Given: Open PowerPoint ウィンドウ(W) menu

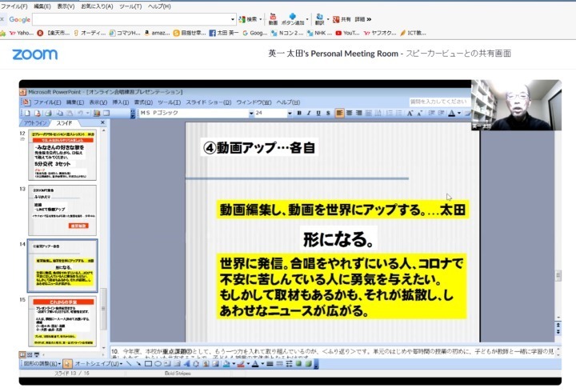Looking at the screenshot, I should 254,102.
